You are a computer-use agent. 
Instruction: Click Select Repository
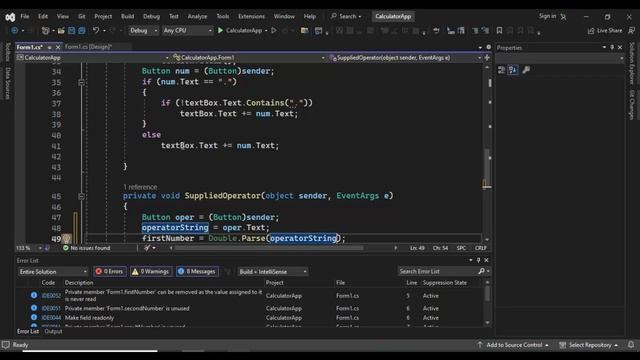coord(589,345)
